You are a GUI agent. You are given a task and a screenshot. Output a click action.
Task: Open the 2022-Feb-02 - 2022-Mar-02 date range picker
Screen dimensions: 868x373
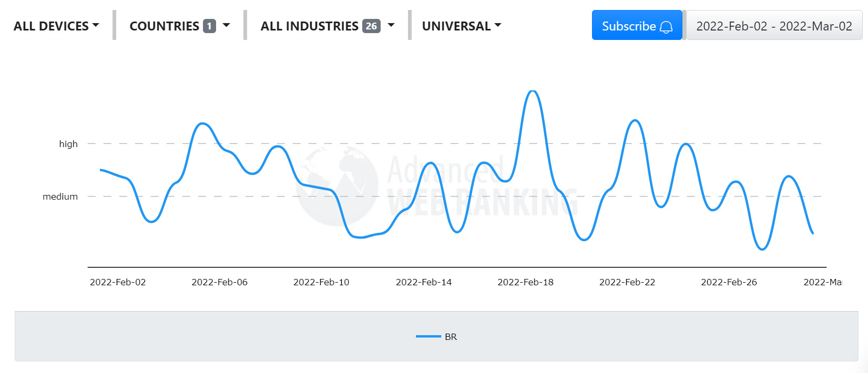(x=774, y=26)
